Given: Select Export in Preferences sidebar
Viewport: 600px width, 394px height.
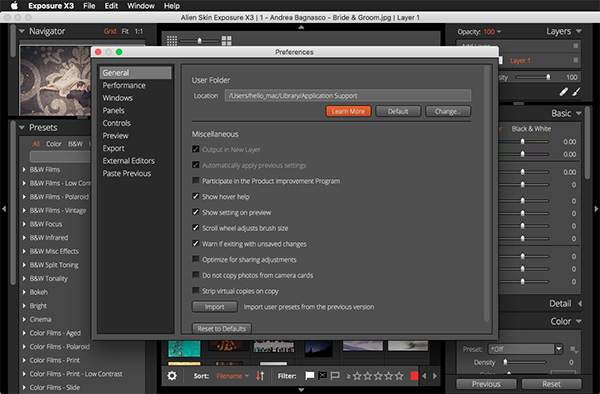Looking at the screenshot, I should (x=113, y=148).
